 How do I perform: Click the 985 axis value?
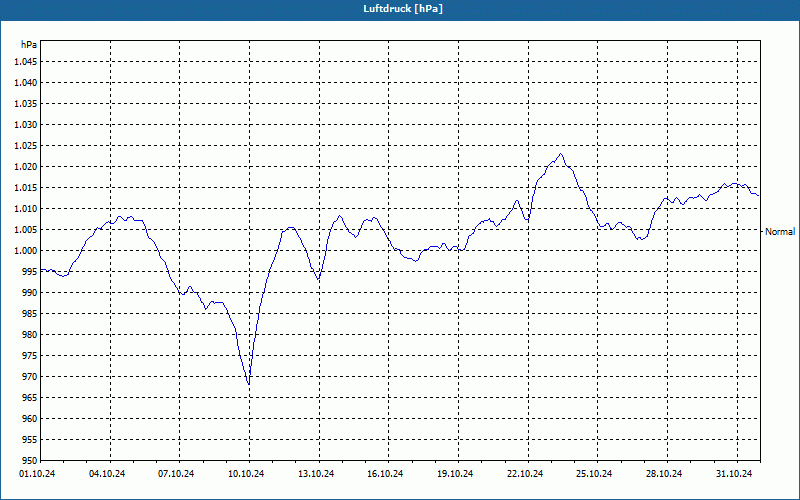[x=30, y=314]
